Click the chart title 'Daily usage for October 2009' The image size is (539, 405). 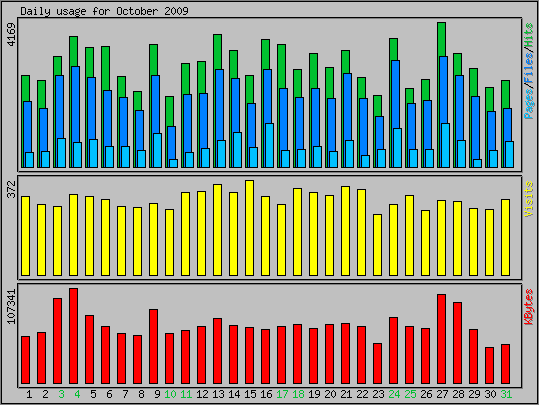click(104, 11)
